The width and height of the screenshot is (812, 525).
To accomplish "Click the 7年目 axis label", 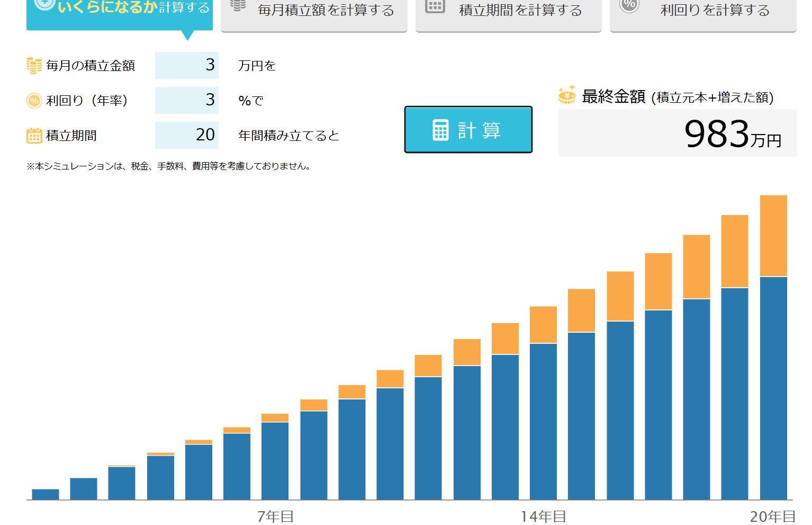I will (275, 517).
